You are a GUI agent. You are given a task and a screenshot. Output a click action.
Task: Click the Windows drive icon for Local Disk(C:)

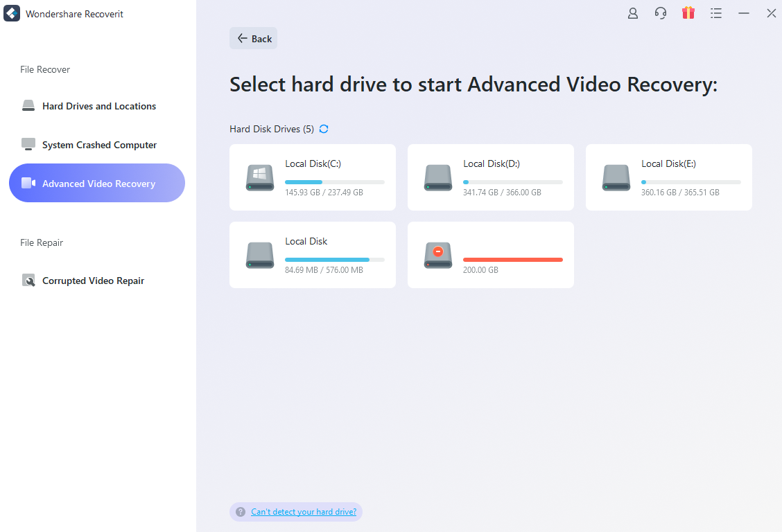tap(260, 178)
